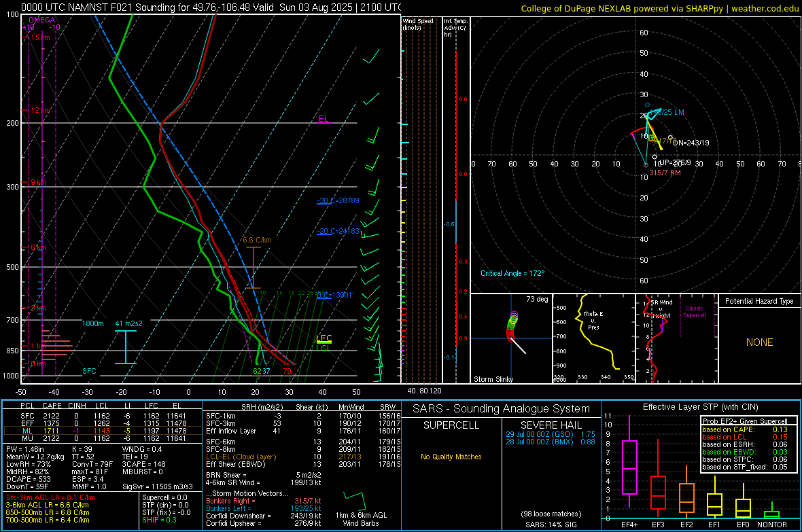Click the red '79' surface temperature value
The height and width of the screenshot is (532, 802).
287,371
